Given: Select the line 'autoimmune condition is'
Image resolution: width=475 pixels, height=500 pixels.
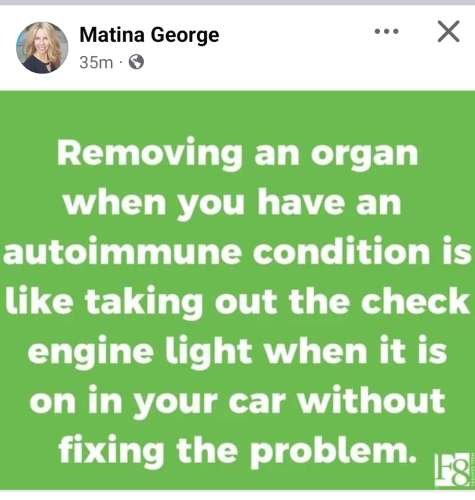Looking at the screenshot, I should click(x=237, y=252).
